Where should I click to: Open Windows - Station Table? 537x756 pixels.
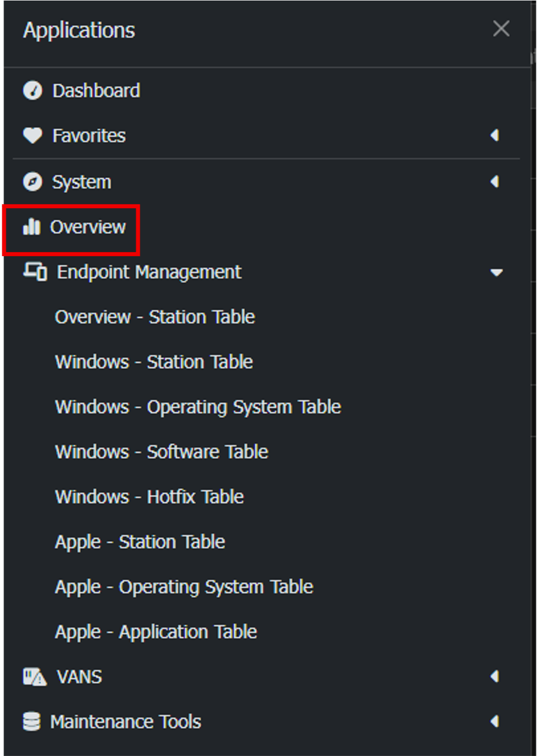[x=154, y=362]
